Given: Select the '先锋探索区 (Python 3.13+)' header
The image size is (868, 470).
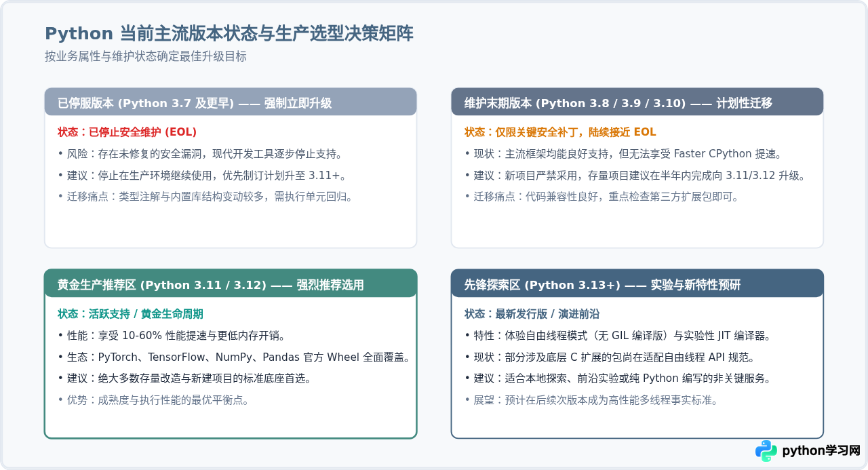Looking at the screenshot, I should click(x=637, y=285).
